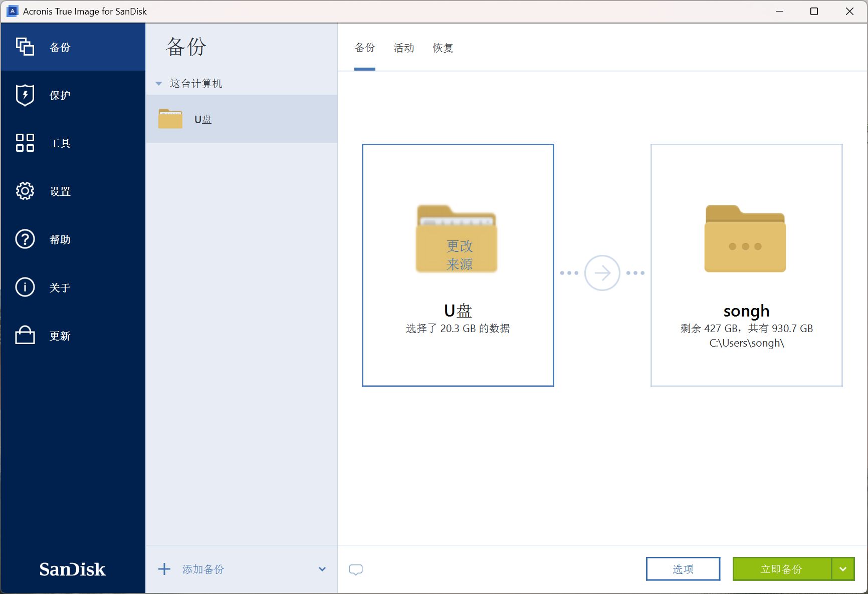Open the 工具 (Tools) grid icon
Image resolution: width=868 pixels, height=594 pixels.
point(25,143)
